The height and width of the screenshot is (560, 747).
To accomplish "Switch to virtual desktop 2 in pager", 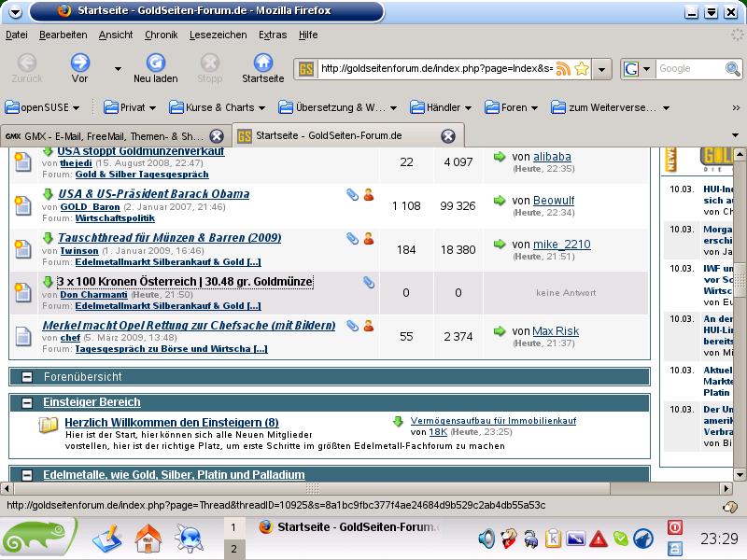I will click(233, 550).
